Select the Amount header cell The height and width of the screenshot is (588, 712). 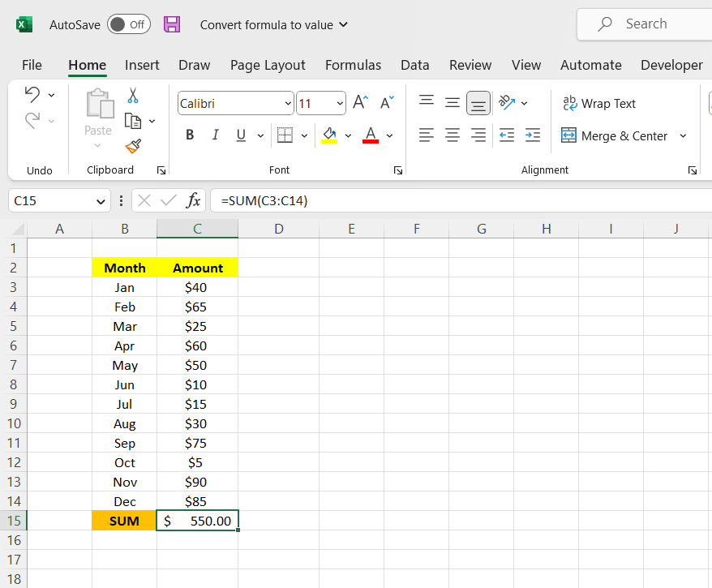[197, 268]
